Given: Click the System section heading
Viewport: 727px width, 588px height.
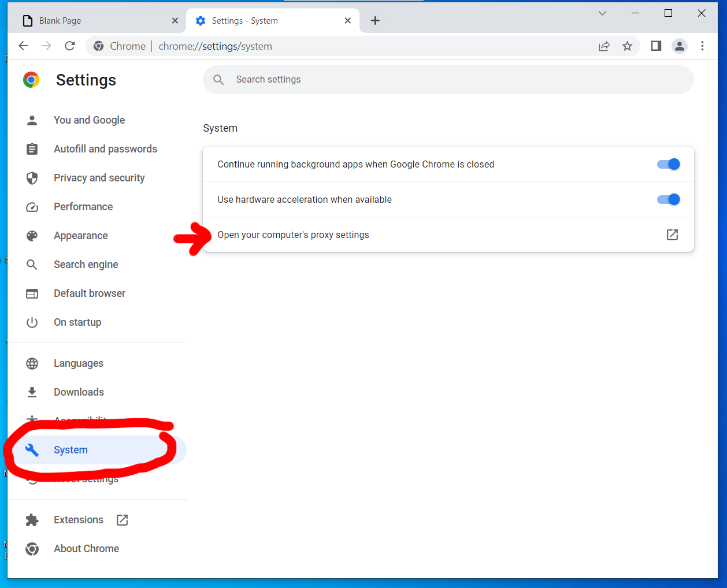Looking at the screenshot, I should pyautogui.click(x=220, y=128).
